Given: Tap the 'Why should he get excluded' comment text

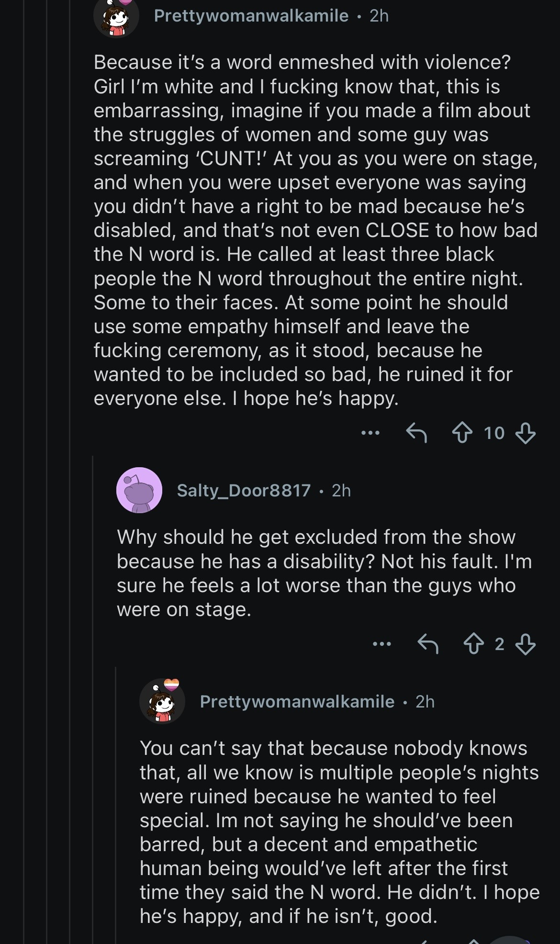Looking at the screenshot, I should coord(316,573).
